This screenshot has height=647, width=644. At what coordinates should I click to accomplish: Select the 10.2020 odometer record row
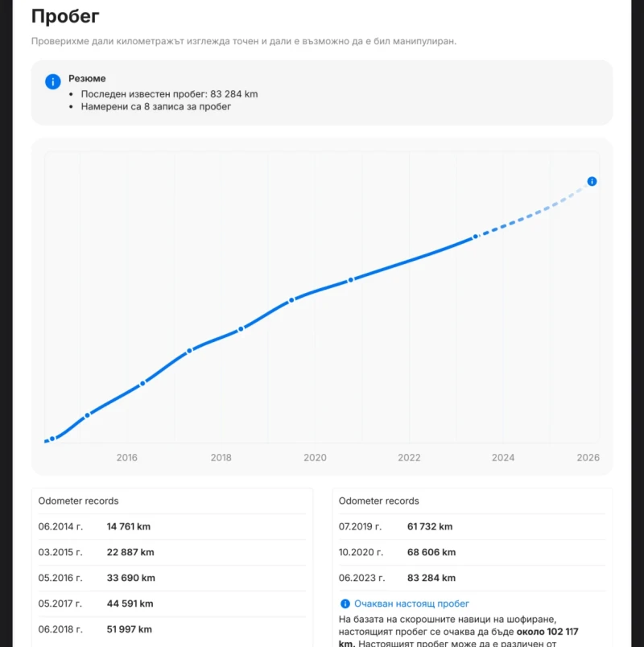click(x=472, y=553)
